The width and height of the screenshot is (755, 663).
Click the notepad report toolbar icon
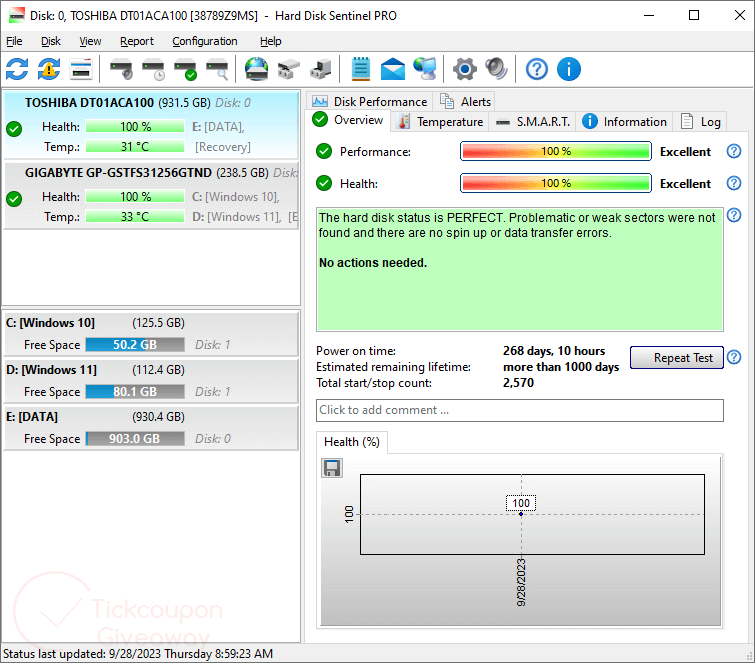[x=361, y=69]
